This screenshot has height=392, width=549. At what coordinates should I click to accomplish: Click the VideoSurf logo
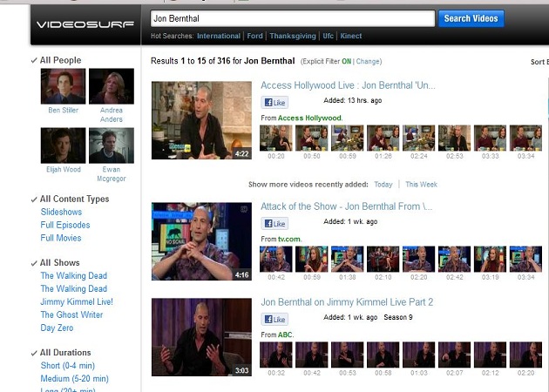click(85, 24)
